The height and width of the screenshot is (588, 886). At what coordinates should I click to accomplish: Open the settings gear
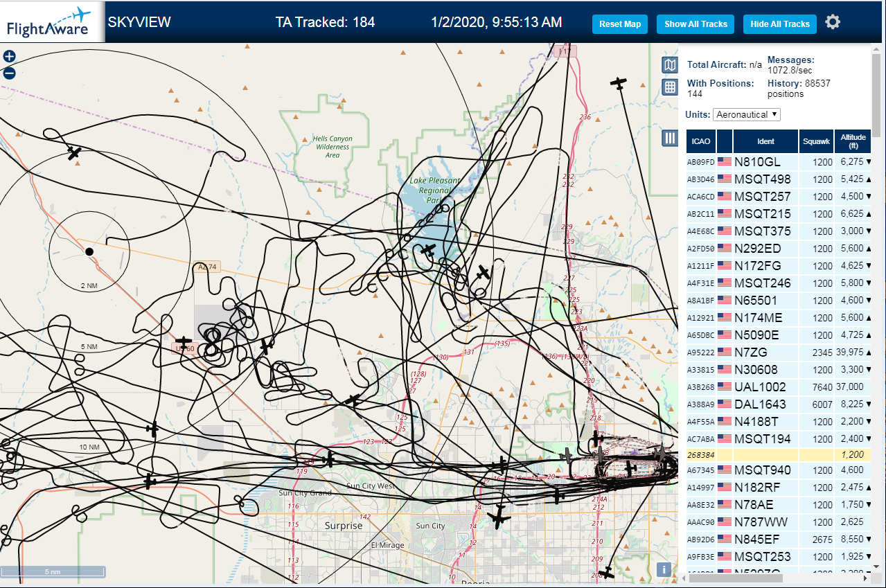(x=833, y=22)
